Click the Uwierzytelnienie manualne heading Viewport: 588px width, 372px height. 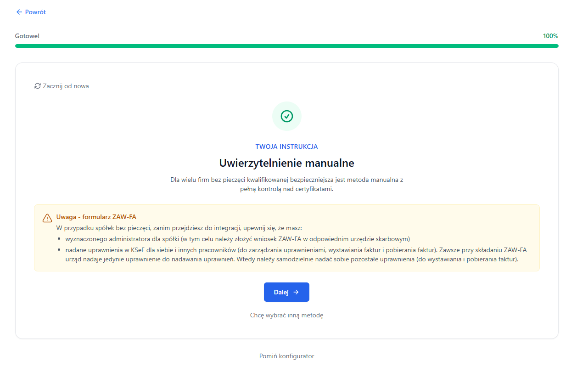(287, 163)
